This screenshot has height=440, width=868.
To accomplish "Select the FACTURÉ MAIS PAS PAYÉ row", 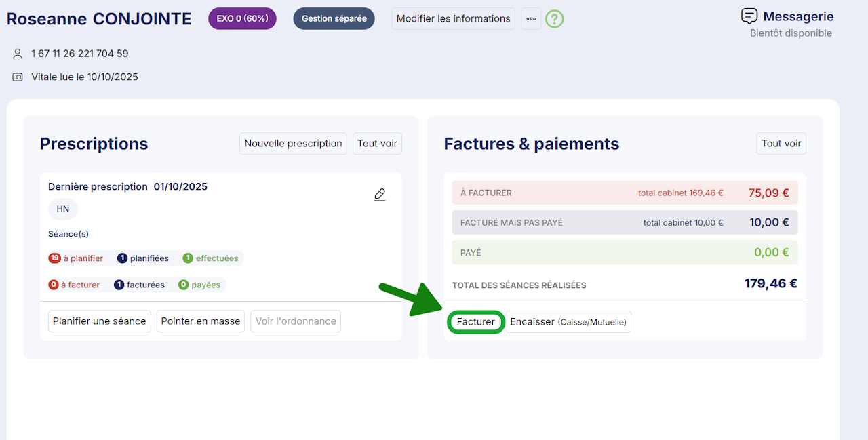I will tap(625, 222).
